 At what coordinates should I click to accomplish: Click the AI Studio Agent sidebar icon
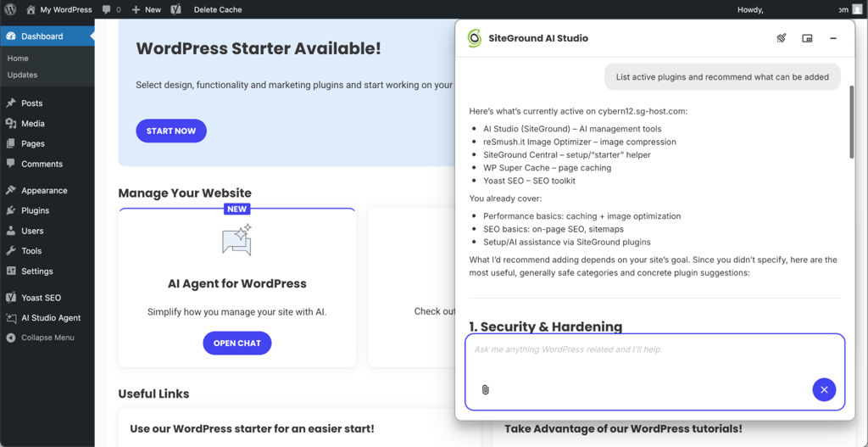[x=10, y=318]
